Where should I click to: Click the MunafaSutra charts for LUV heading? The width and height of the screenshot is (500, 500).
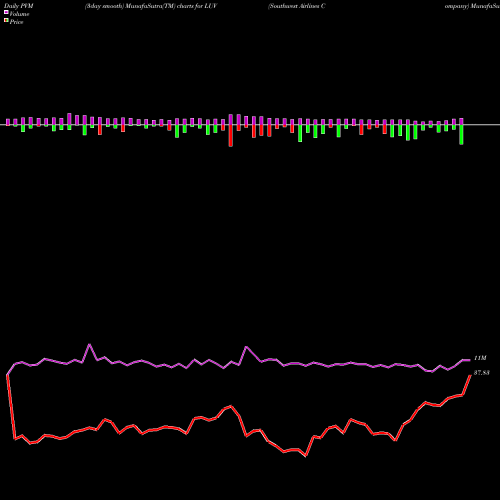tap(151, 6)
